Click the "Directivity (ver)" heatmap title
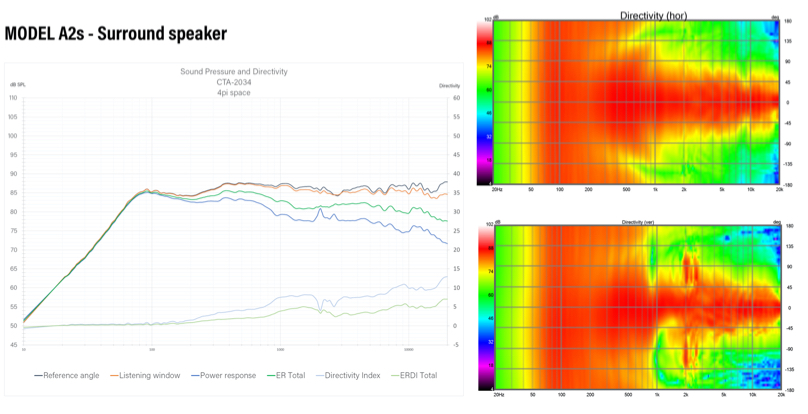808x414 pixels. [638, 222]
